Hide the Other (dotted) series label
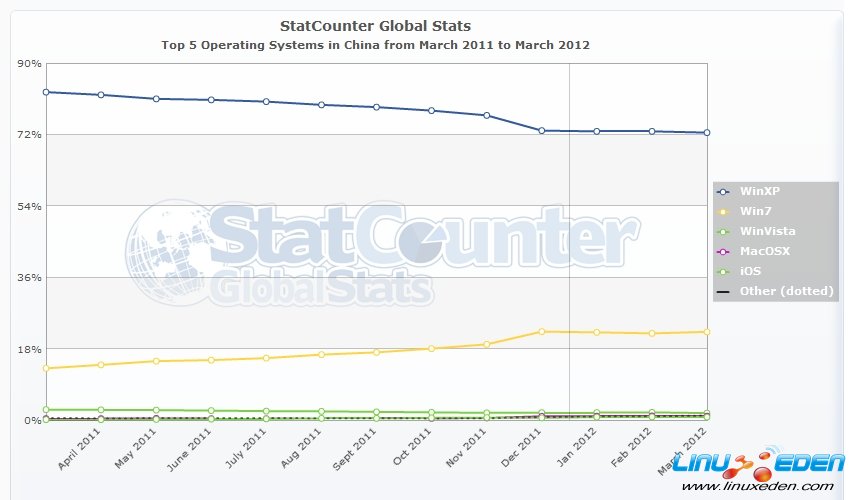Image resolution: width=854 pixels, height=500 pixels. click(787, 291)
